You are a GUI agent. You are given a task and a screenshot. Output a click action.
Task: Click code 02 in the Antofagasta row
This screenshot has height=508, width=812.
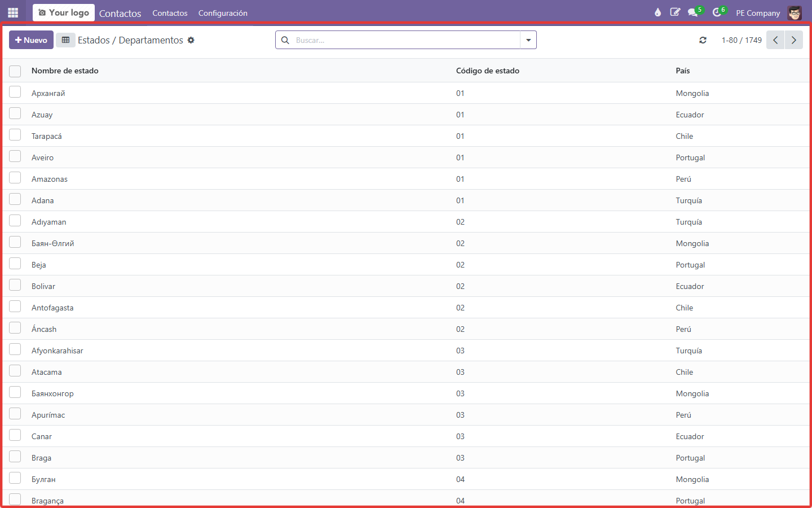pyautogui.click(x=460, y=308)
